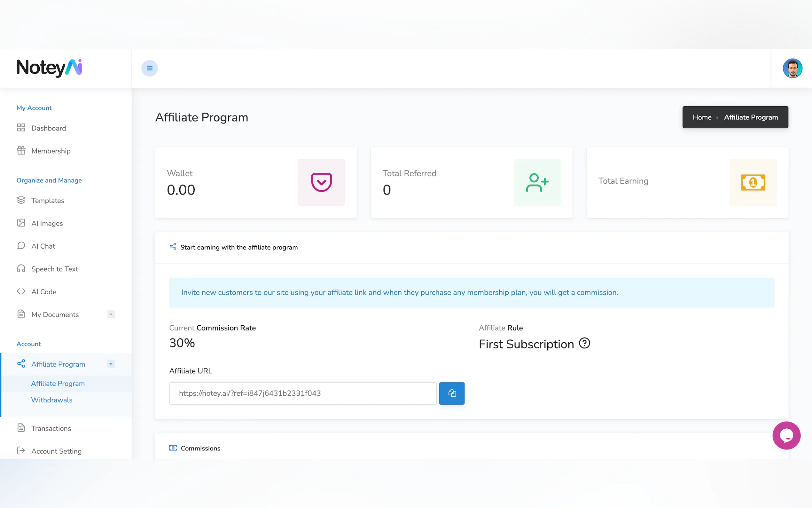812x508 pixels.
Task: Click the affiliate URL input field
Action: (x=302, y=393)
